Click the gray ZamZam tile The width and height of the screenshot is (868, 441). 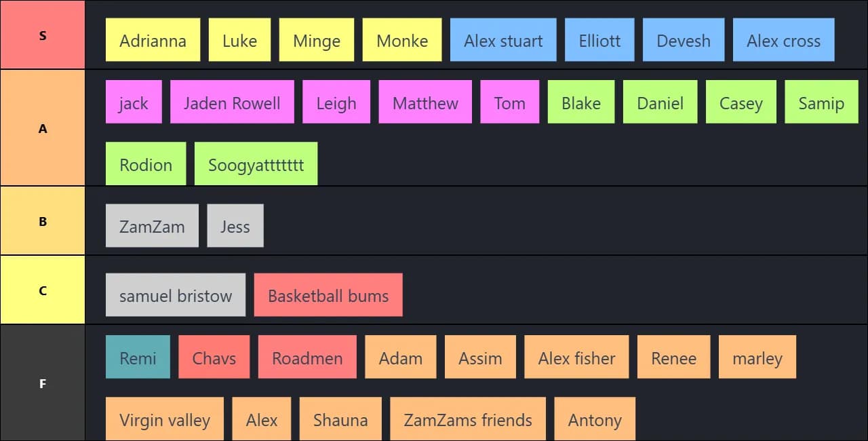(152, 225)
